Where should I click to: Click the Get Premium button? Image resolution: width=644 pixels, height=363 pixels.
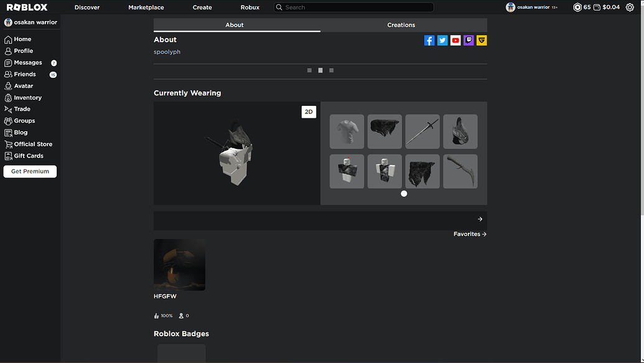(x=30, y=171)
